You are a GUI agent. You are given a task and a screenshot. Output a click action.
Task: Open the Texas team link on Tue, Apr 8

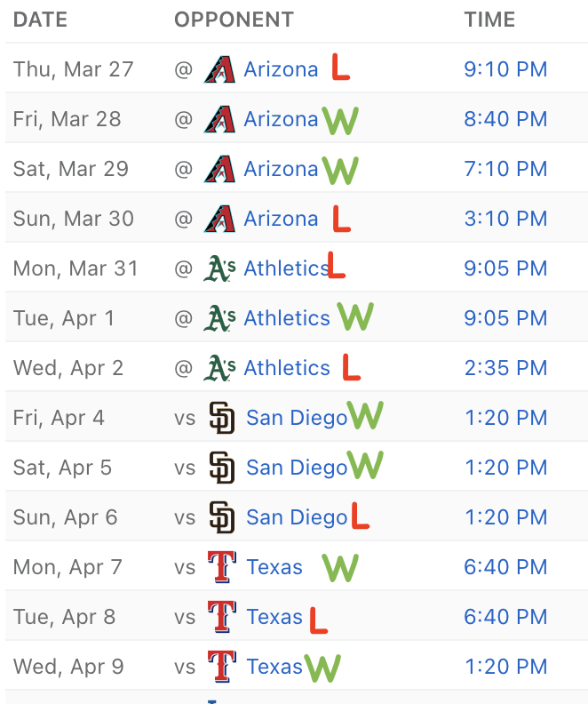coord(274,617)
